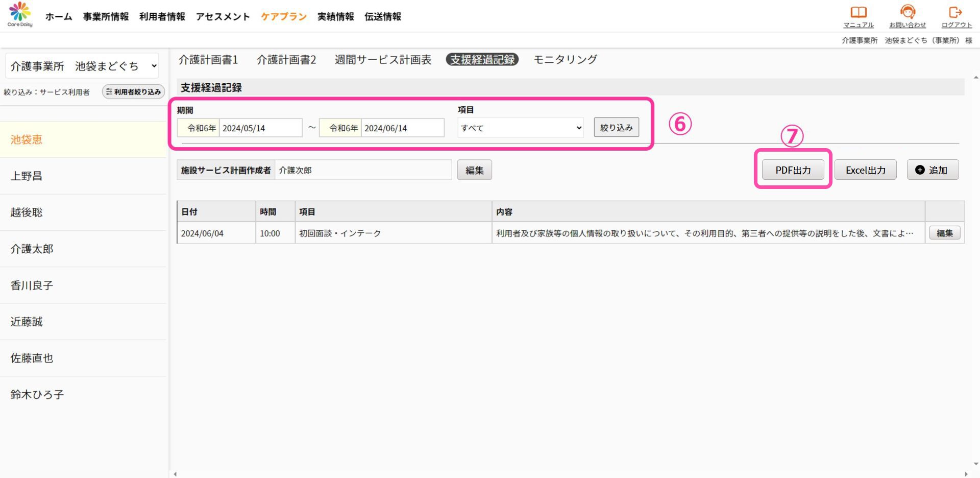
Task: Click the Excel出力 button
Action: pos(865,170)
